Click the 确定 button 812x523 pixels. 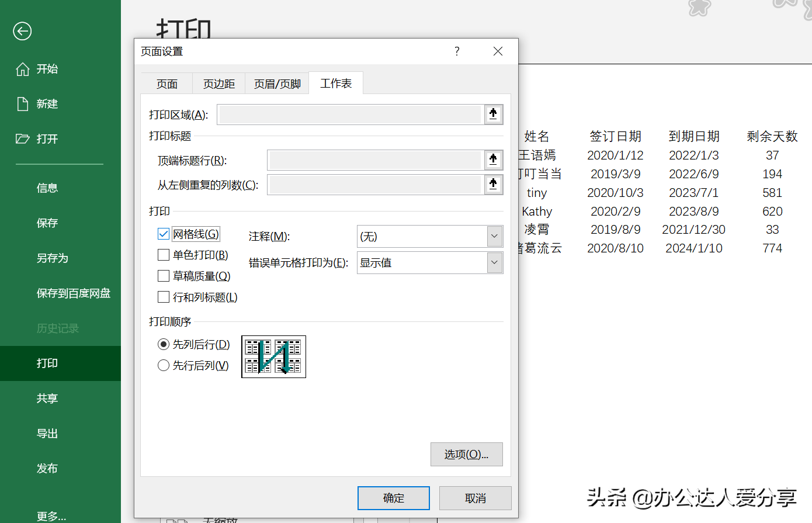tap(394, 498)
